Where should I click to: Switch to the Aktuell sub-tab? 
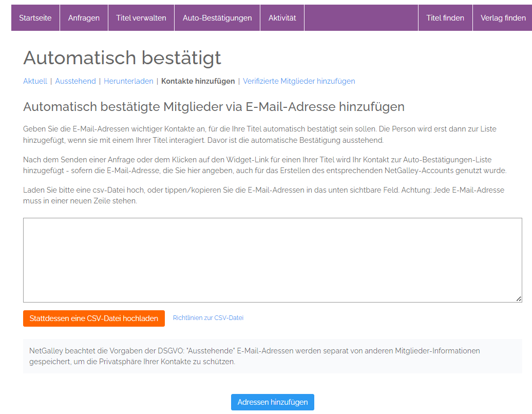click(35, 81)
